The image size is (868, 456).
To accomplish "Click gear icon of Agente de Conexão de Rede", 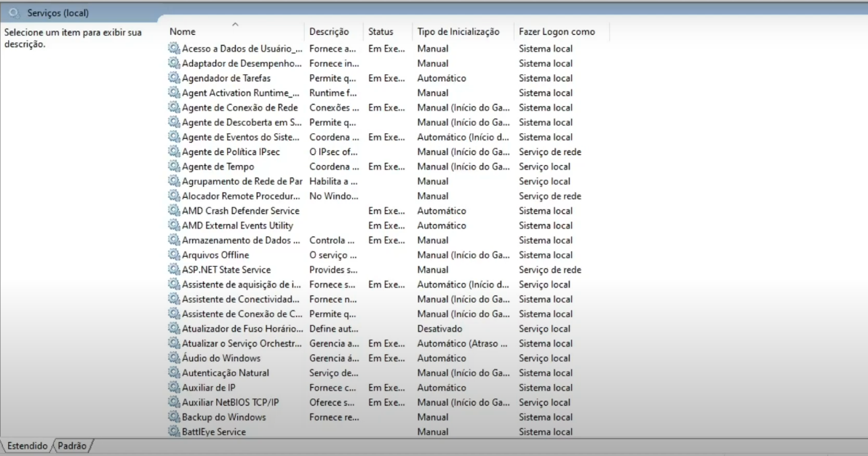I will click(x=174, y=108).
